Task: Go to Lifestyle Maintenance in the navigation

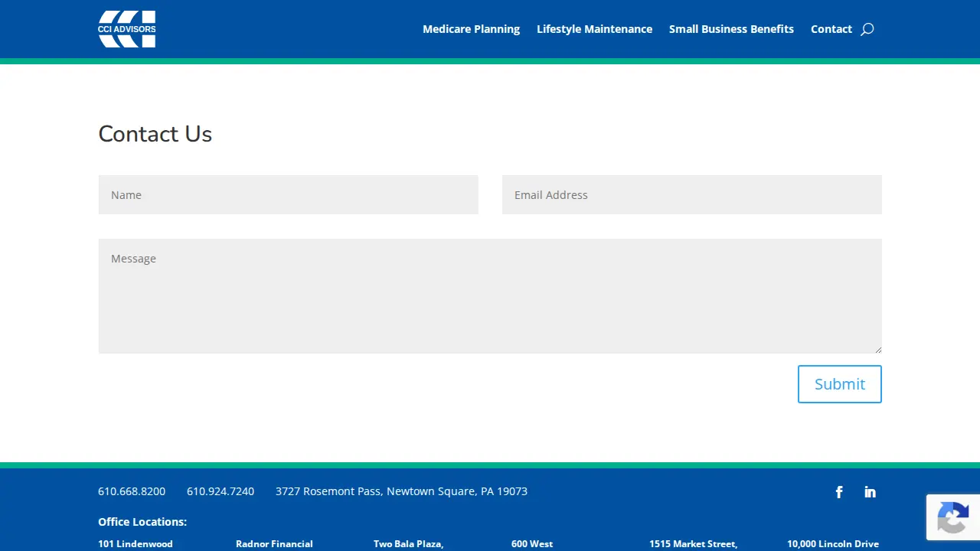Action: (594, 29)
